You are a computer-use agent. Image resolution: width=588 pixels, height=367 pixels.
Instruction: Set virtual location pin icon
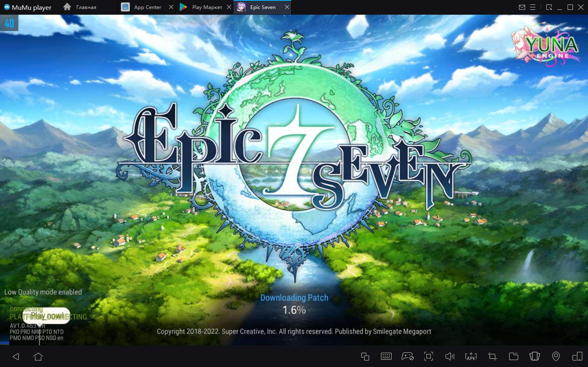(556, 356)
